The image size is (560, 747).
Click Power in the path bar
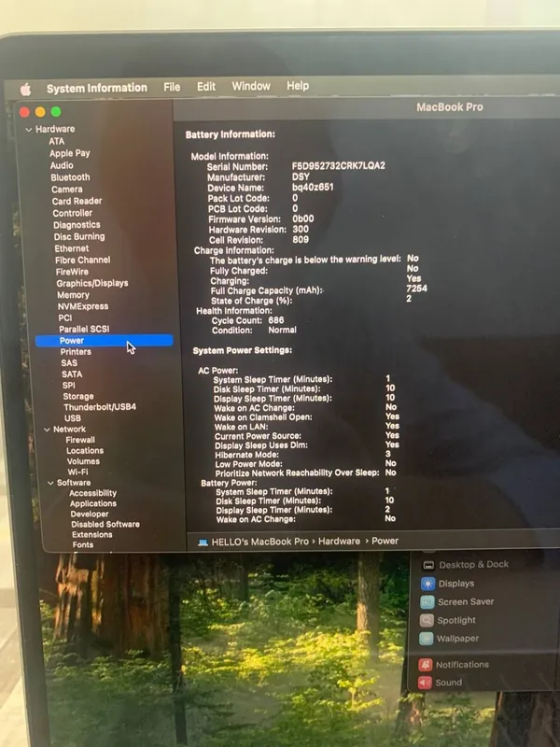tap(385, 541)
